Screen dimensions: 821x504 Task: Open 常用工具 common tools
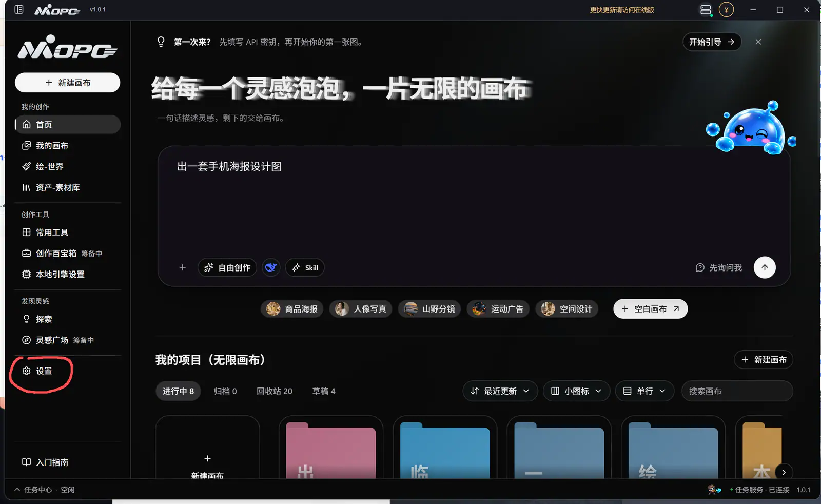tap(68, 232)
